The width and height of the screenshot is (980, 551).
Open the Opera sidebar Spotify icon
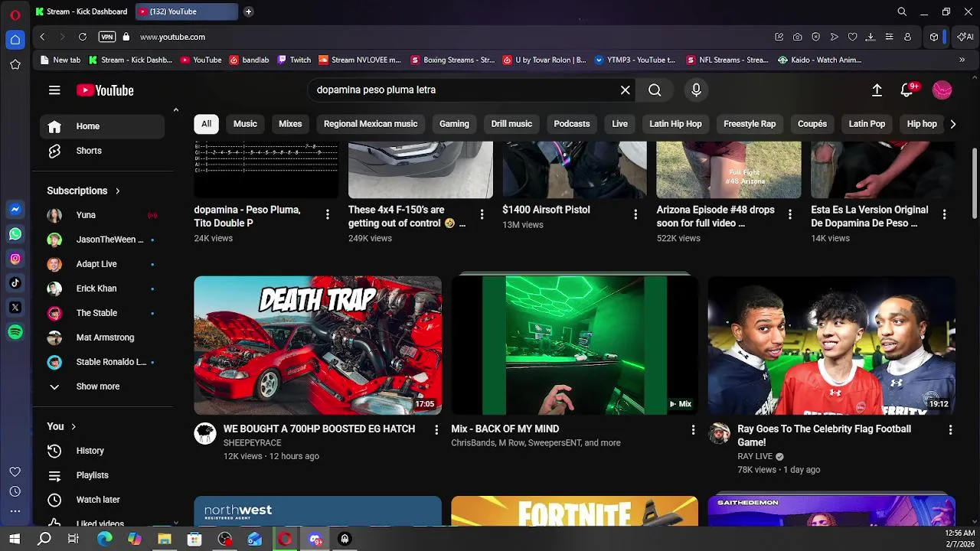point(15,332)
